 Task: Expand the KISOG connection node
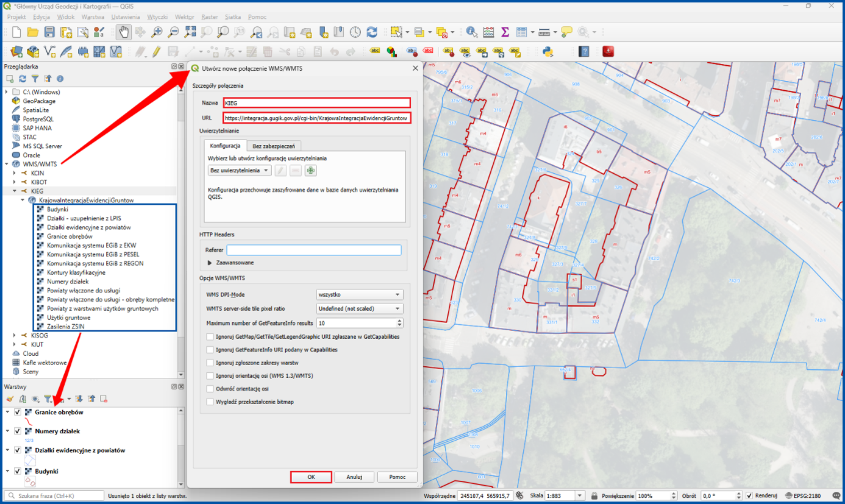(x=15, y=335)
